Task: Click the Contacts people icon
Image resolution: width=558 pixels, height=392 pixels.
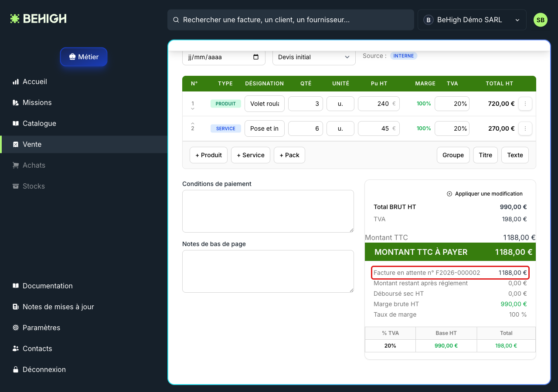Action: pos(16,348)
